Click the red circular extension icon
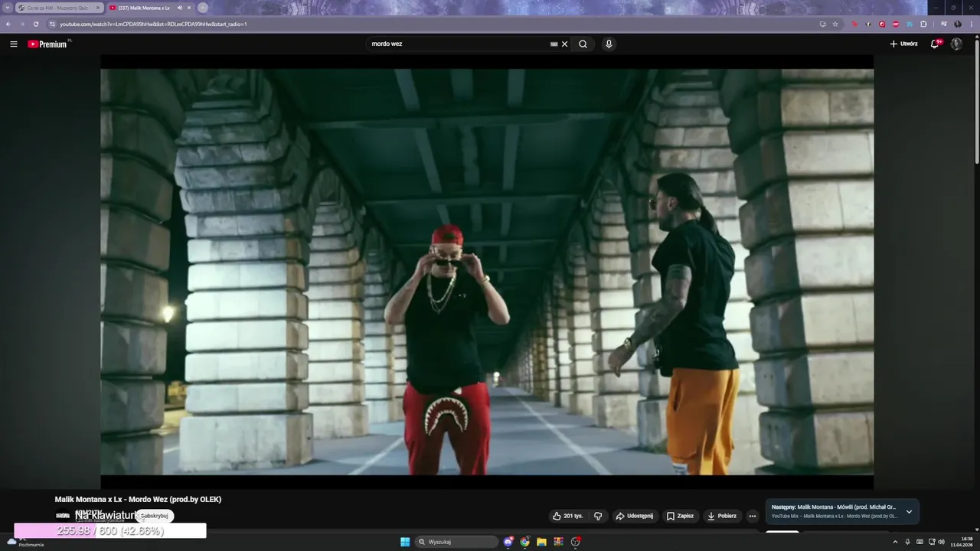 882,24
